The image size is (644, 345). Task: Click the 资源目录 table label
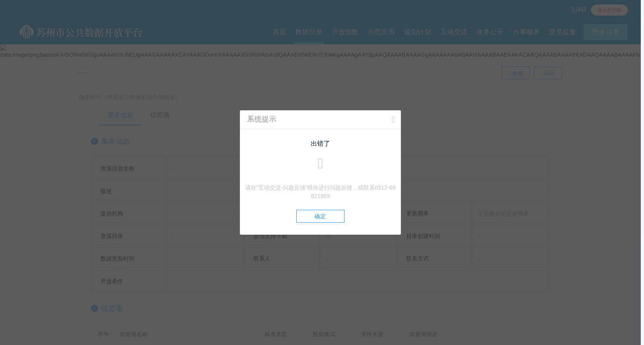coord(112,236)
